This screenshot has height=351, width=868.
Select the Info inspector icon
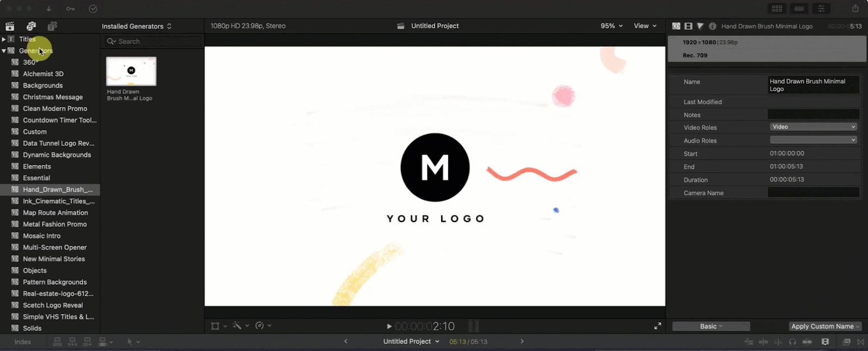tap(712, 26)
